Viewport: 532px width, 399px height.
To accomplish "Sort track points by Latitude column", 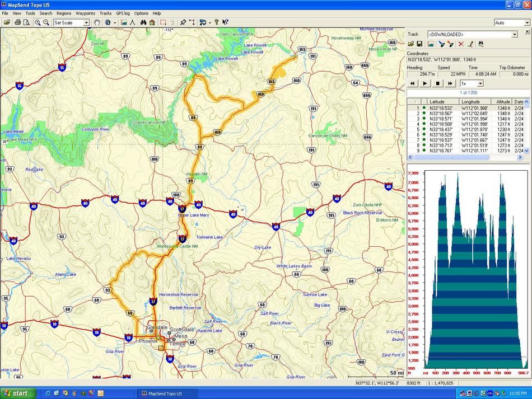I will click(442, 102).
